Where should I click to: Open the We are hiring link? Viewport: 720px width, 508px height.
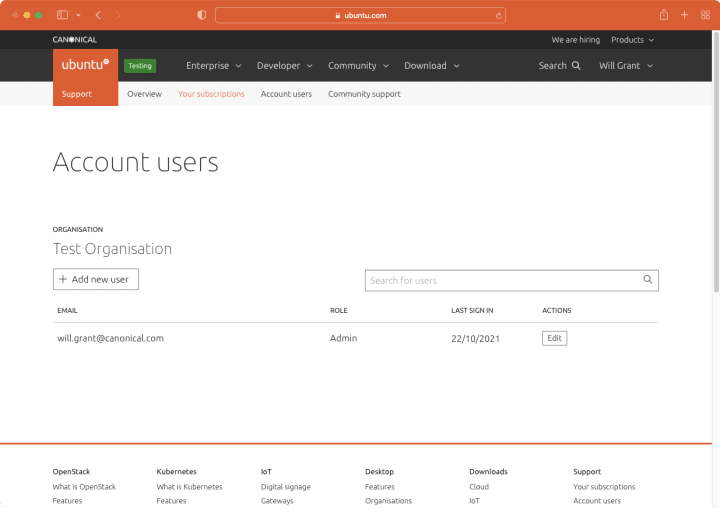coord(576,40)
